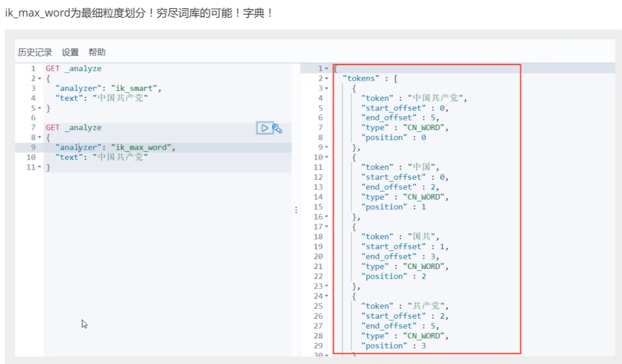Open the 帮助 menu
622x364 pixels.
point(97,52)
